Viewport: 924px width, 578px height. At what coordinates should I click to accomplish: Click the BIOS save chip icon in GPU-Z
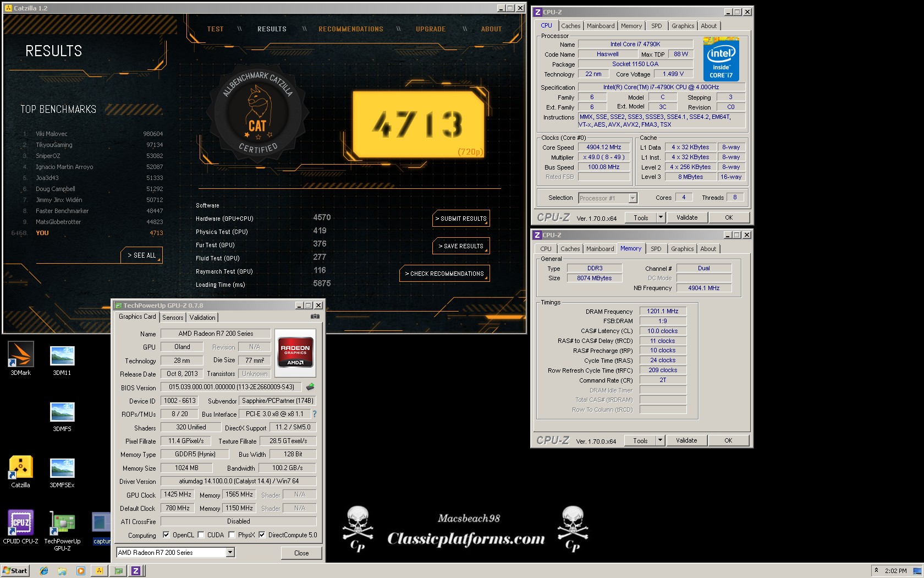[310, 387]
